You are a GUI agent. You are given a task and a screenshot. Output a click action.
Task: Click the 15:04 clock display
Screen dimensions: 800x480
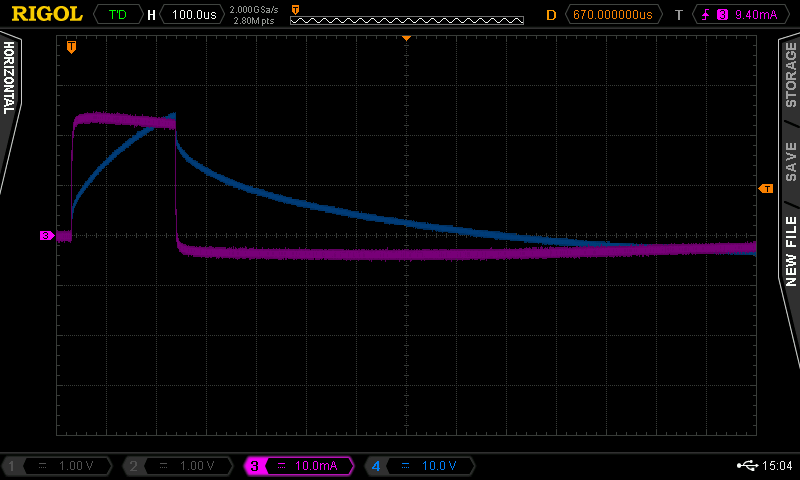777,465
